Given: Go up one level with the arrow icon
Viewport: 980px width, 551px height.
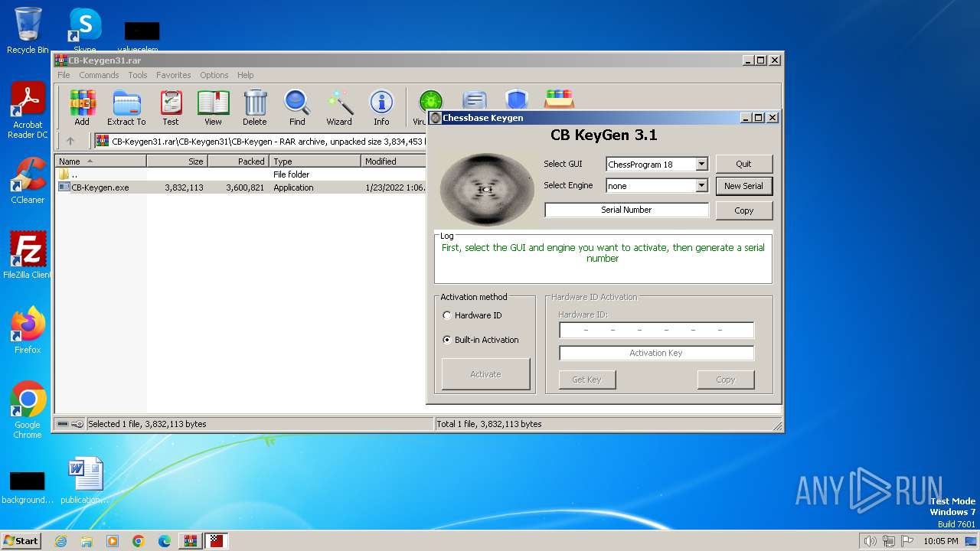Looking at the screenshot, I should tap(70, 141).
